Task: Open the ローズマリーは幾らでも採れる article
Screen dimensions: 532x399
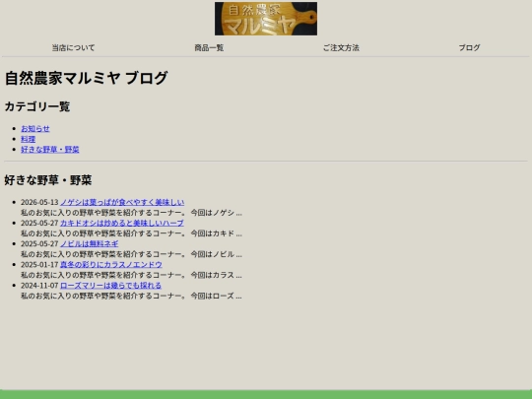Action: pos(110,286)
